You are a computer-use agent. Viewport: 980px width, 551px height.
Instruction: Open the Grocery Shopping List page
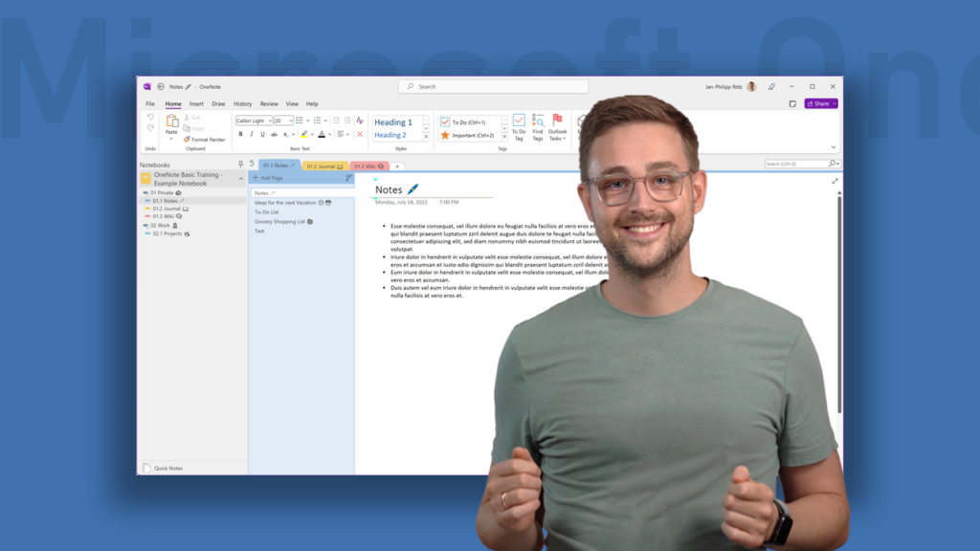point(283,222)
